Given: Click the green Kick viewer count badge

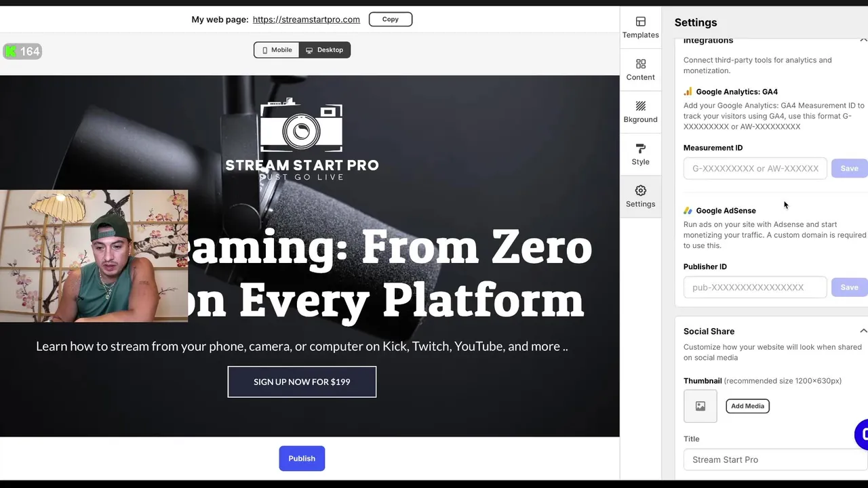Looking at the screenshot, I should 22,52.
